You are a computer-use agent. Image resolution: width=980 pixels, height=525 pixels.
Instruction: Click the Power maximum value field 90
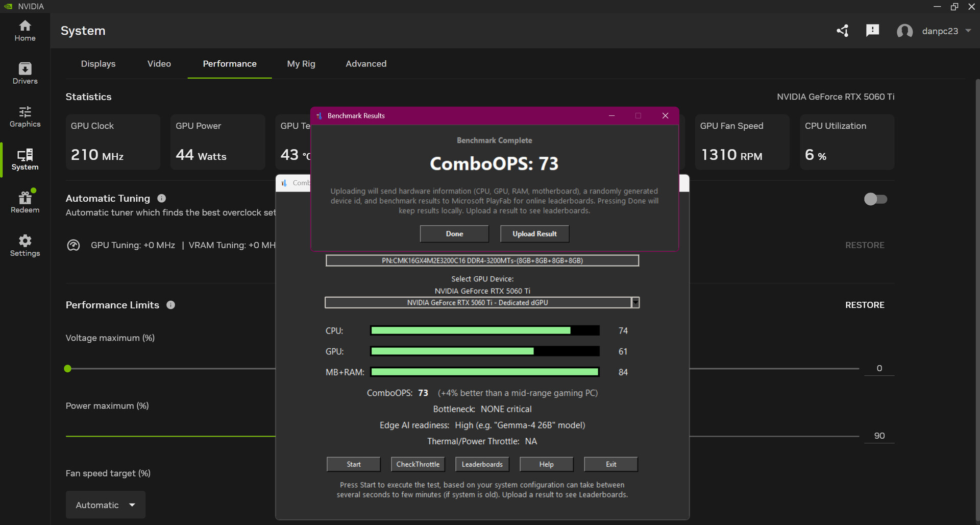[879, 436]
